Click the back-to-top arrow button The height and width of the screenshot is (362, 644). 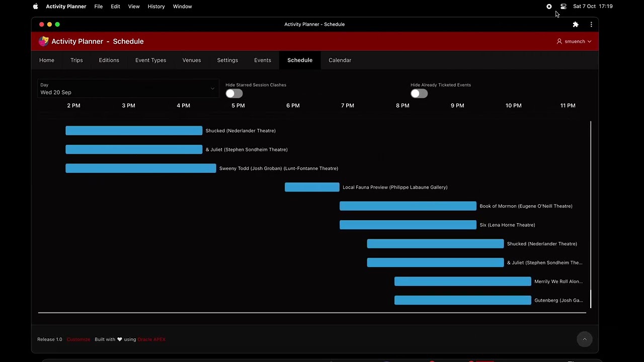585,339
